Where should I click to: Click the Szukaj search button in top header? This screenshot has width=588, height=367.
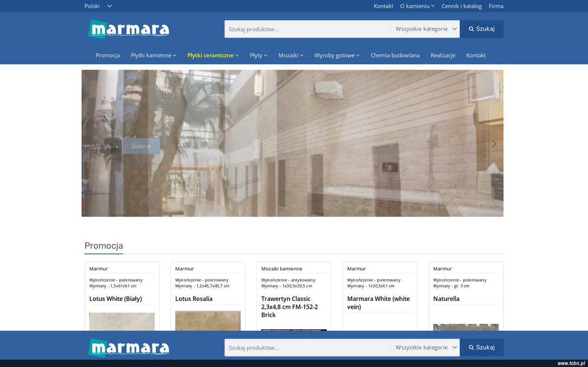[482, 29]
